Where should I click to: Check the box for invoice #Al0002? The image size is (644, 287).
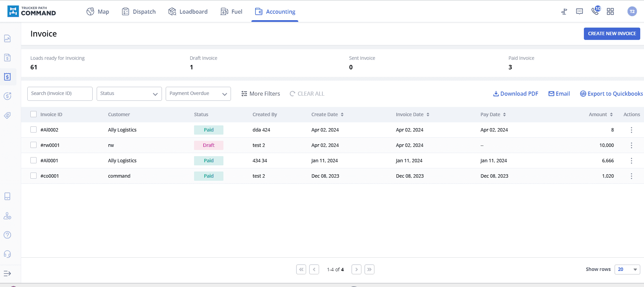33,129
